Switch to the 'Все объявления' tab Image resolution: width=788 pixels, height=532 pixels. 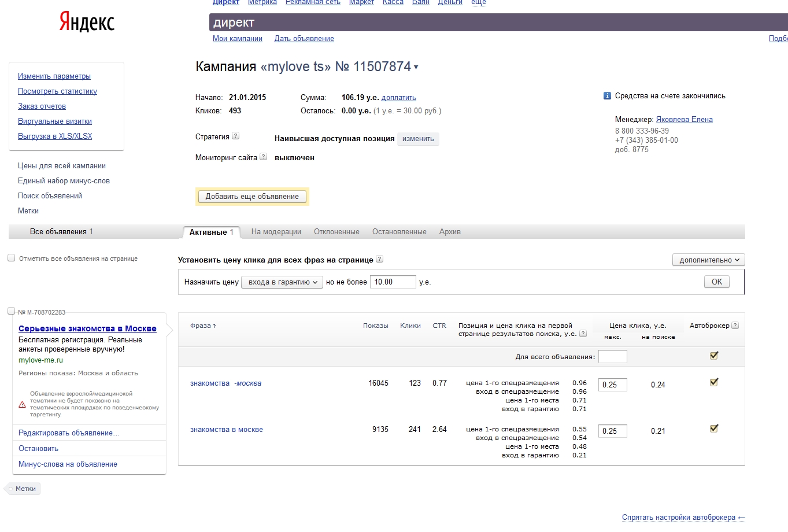61,232
